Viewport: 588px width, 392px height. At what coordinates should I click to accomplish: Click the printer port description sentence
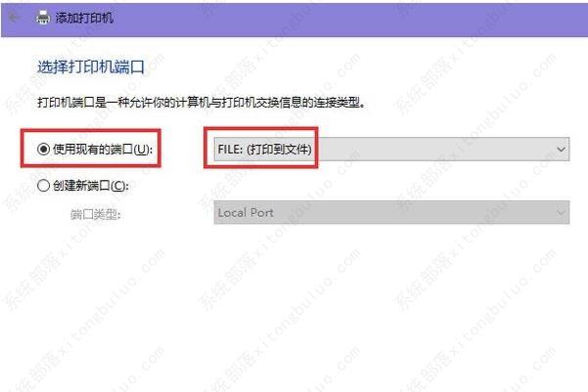(x=202, y=102)
